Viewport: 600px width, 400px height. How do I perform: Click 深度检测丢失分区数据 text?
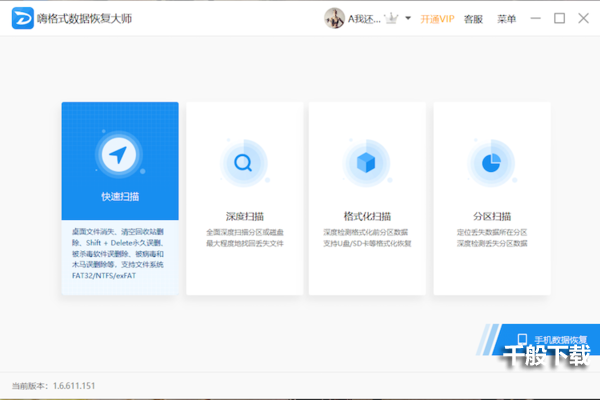point(492,243)
